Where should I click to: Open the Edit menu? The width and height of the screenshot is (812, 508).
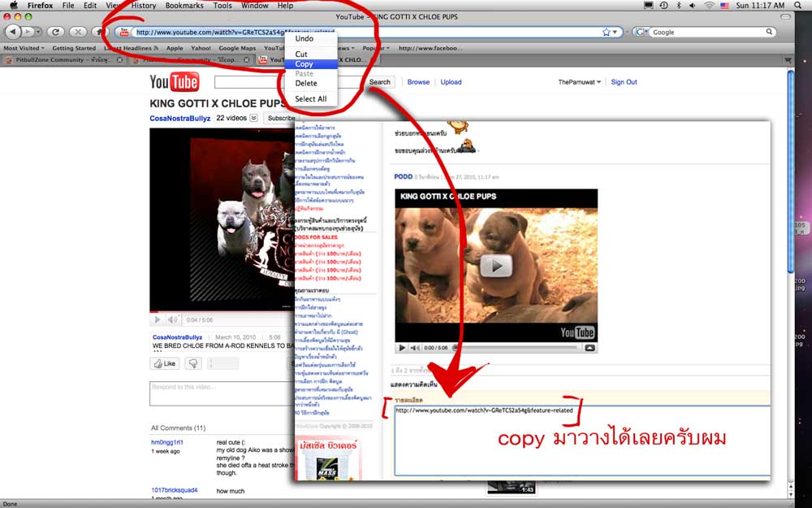click(x=90, y=5)
